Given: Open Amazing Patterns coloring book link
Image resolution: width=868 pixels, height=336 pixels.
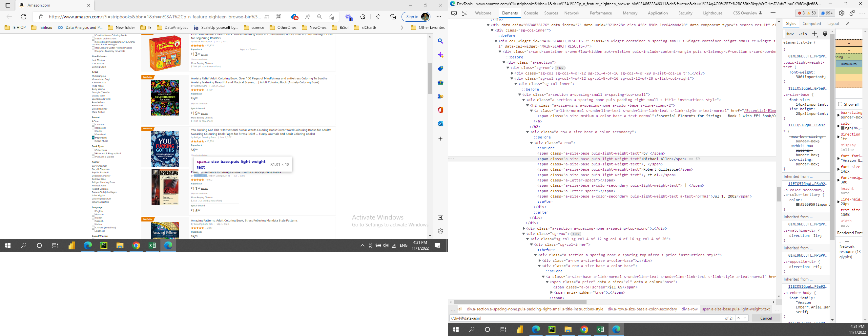Looking at the screenshot, I should tap(244, 220).
